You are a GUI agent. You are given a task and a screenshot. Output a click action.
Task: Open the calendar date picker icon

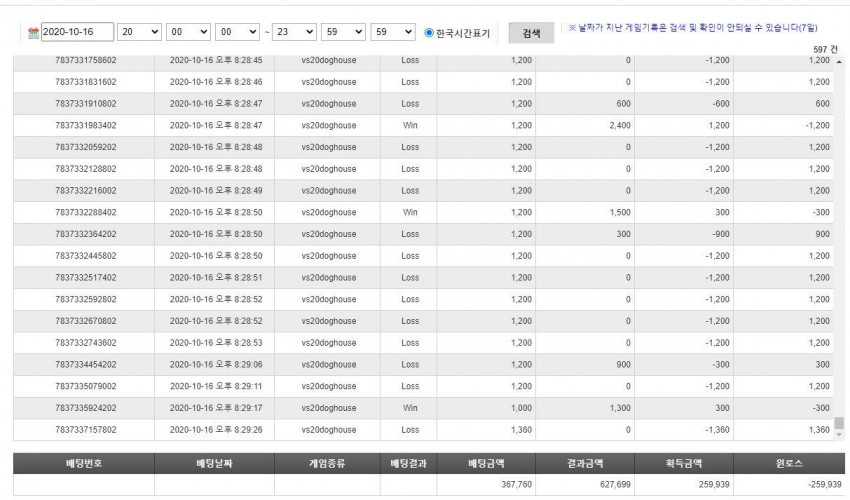click(34, 33)
